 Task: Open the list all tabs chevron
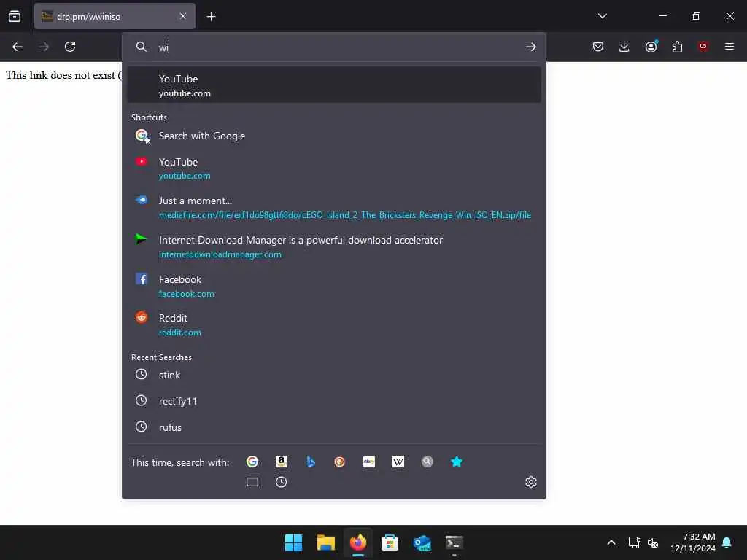pos(602,16)
